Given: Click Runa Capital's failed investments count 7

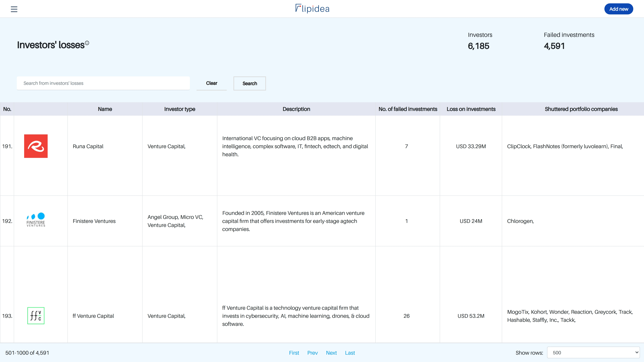Looking at the screenshot, I should (407, 146).
